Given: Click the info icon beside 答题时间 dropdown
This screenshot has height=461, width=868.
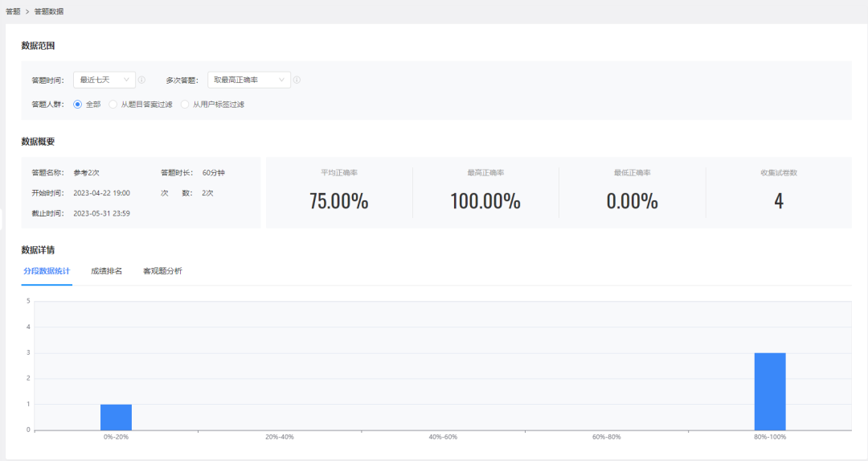Looking at the screenshot, I should [141, 80].
